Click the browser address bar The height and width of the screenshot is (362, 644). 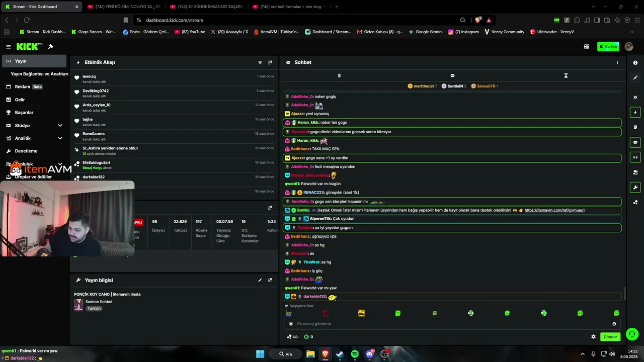point(302,20)
